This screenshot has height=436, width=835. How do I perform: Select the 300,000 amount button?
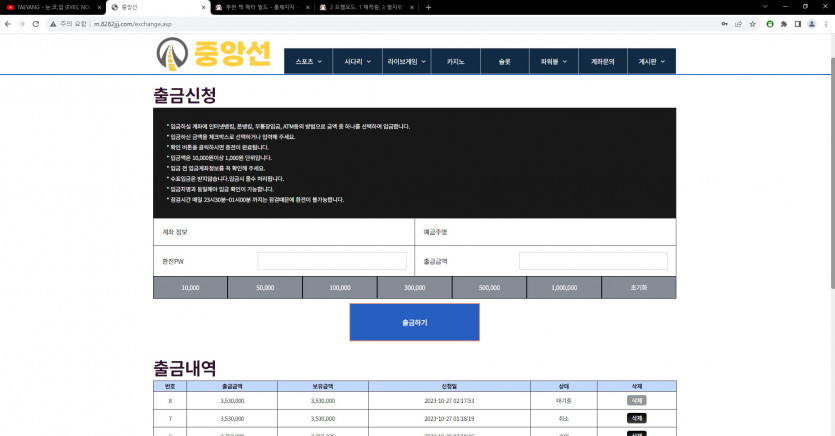414,287
